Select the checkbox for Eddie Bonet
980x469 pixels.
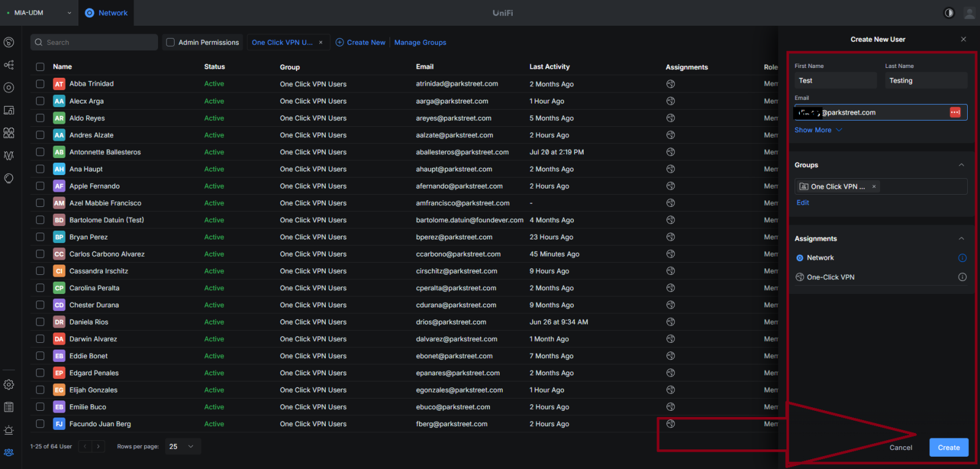tap(40, 356)
